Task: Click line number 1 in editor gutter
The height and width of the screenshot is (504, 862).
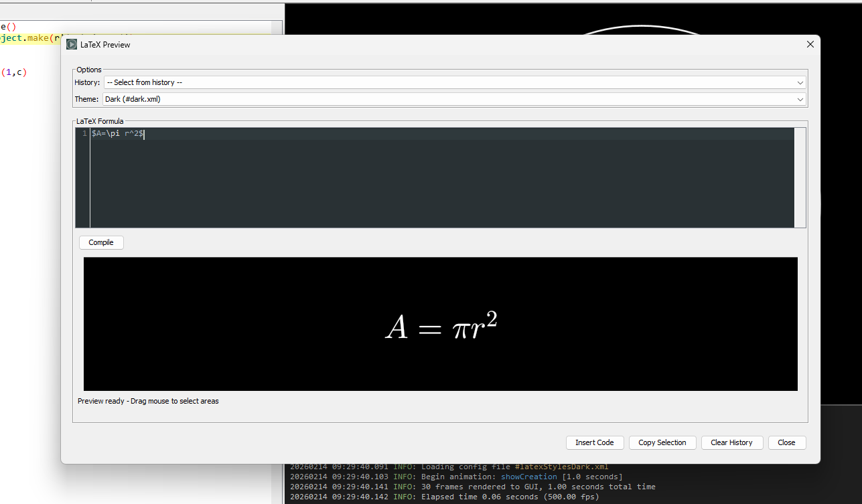Action: tap(84, 134)
